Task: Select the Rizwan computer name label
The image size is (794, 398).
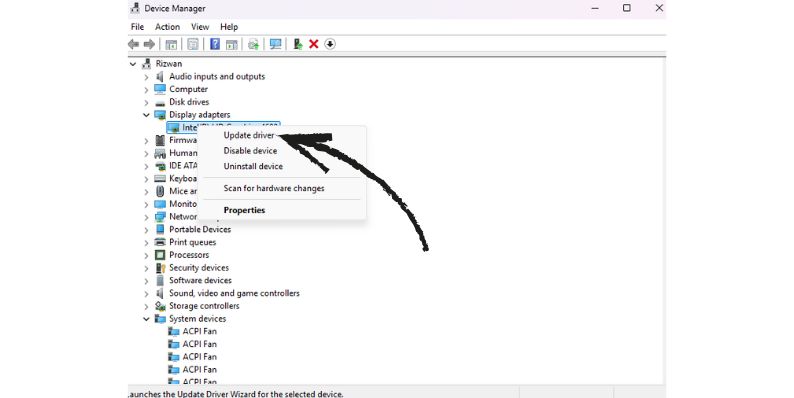Action: pyautogui.click(x=169, y=64)
